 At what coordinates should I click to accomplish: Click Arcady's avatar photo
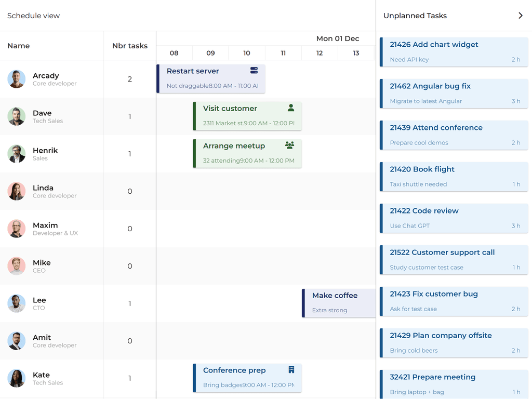point(17,79)
